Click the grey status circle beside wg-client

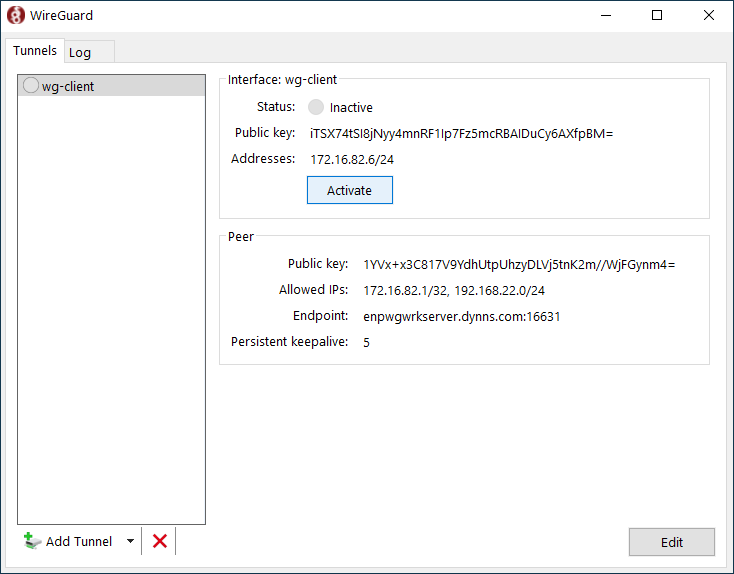(x=30, y=86)
